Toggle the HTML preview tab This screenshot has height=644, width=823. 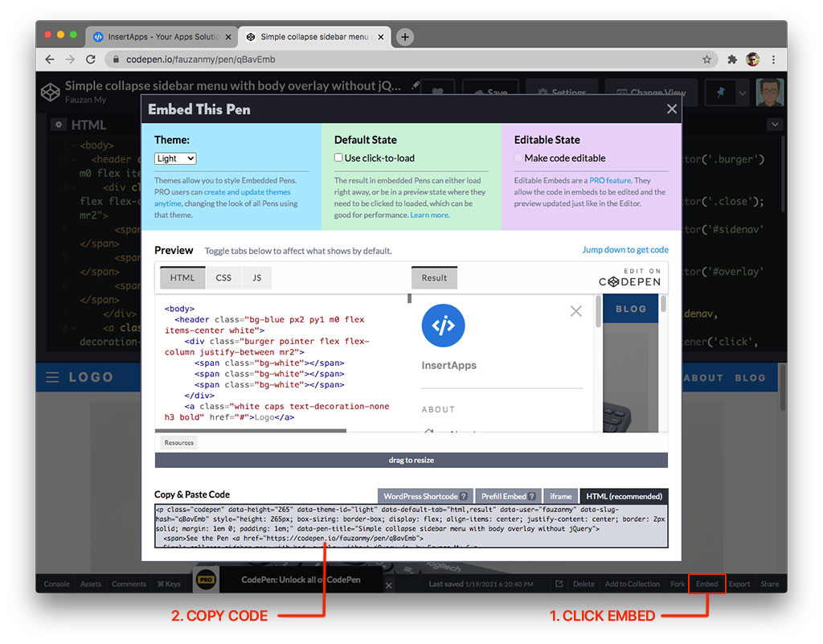pyautogui.click(x=182, y=277)
